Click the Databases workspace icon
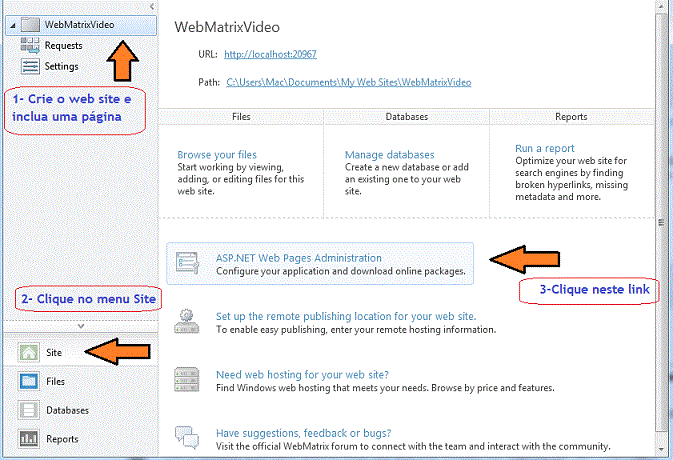 click(29, 410)
